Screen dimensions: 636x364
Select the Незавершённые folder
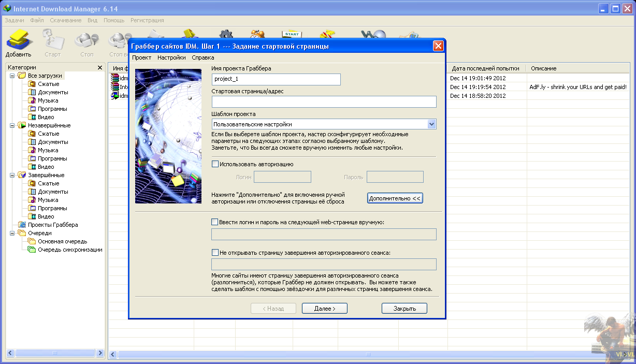click(49, 125)
